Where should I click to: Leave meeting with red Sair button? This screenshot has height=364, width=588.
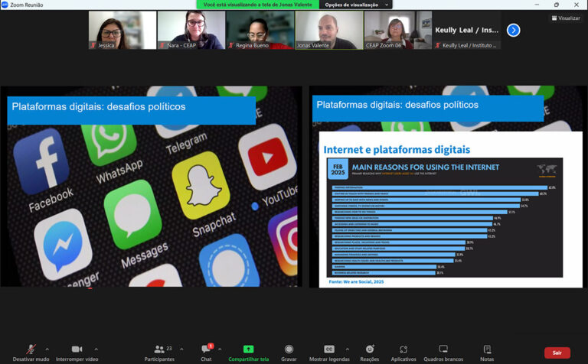(x=557, y=353)
